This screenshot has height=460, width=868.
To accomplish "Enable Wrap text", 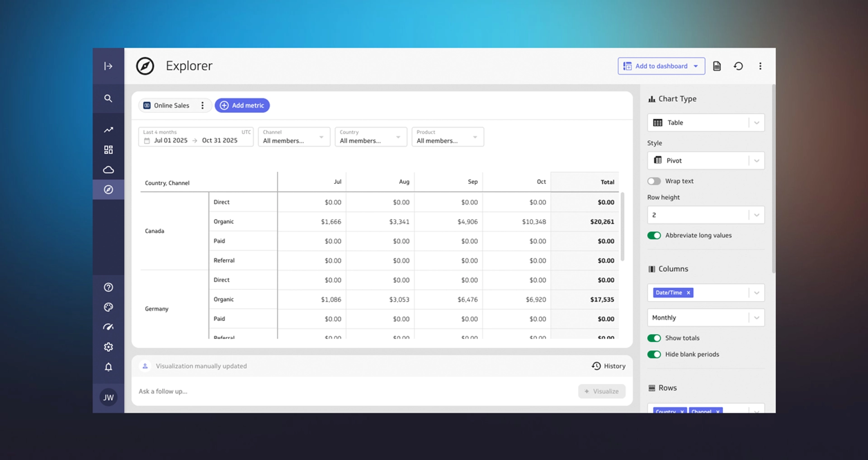I will [x=654, y=180].
